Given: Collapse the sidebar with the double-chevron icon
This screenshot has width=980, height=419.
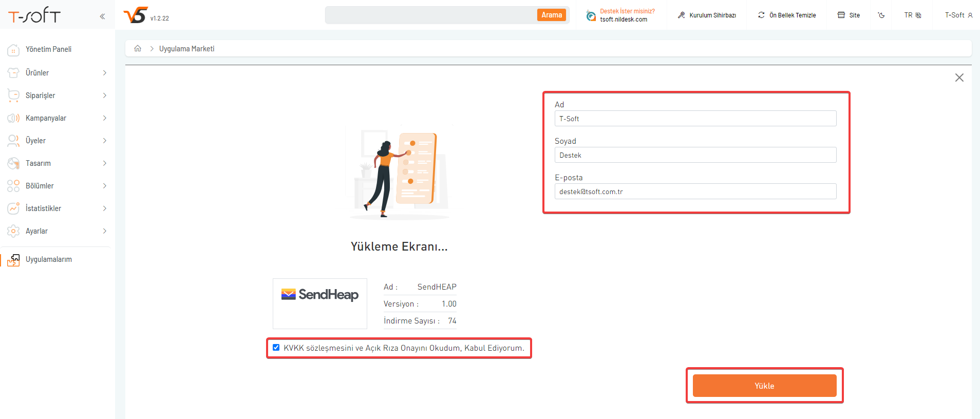Looking at the screenshot, I should (x=102, y=16).
